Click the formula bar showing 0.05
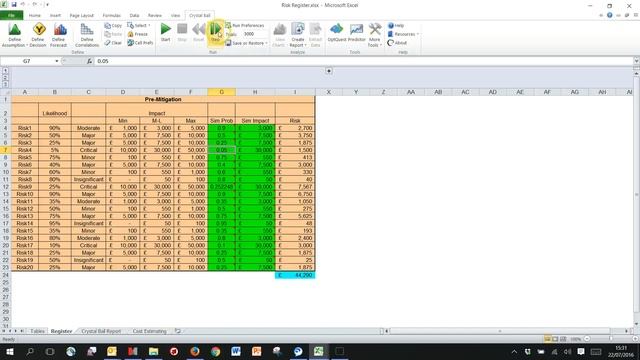The image size is (640, 360). pyautogui.click(x=364, y=61)
